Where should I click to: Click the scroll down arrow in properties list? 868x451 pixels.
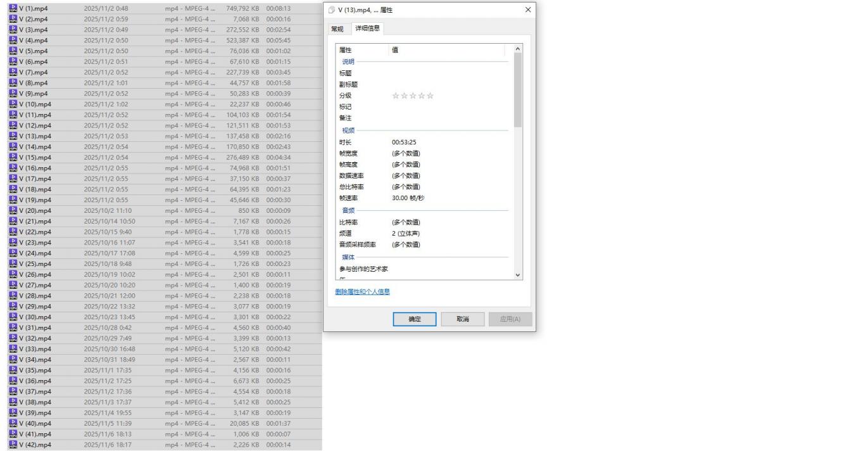518,276
